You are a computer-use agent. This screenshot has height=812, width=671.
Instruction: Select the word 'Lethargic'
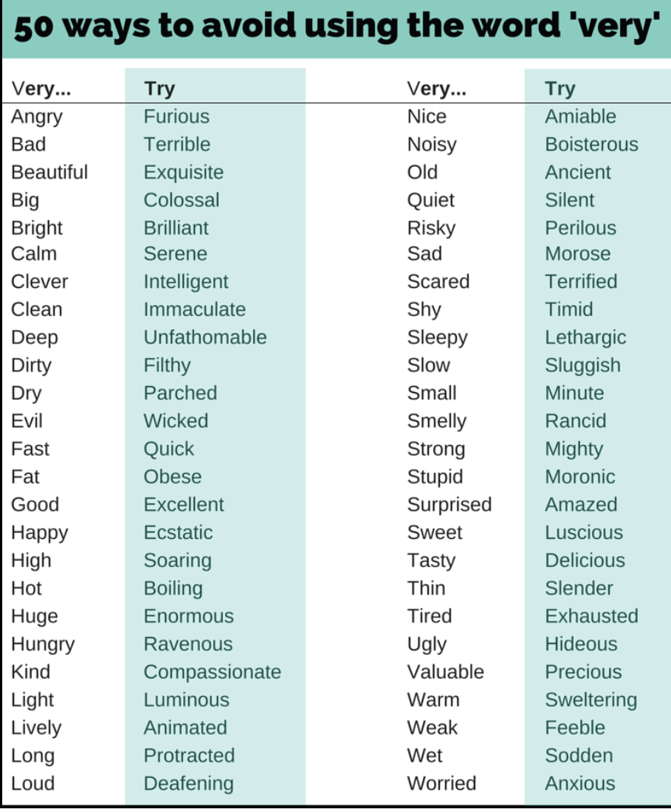[585, 337]
